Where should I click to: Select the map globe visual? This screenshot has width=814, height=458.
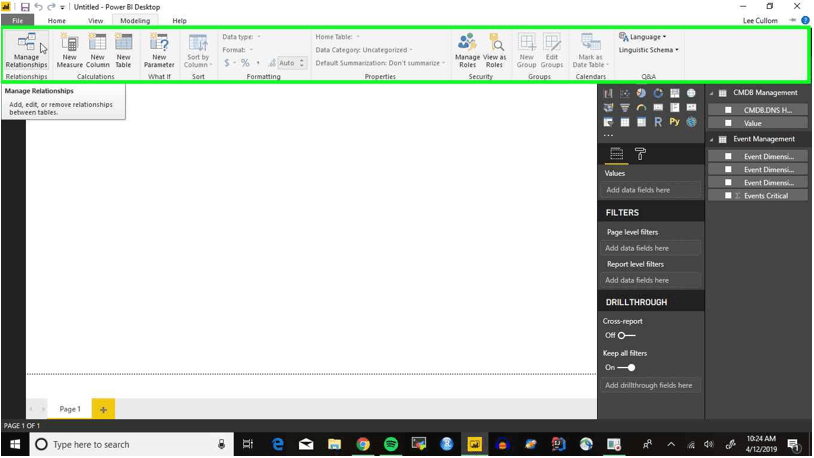click(x=691, y=93)
